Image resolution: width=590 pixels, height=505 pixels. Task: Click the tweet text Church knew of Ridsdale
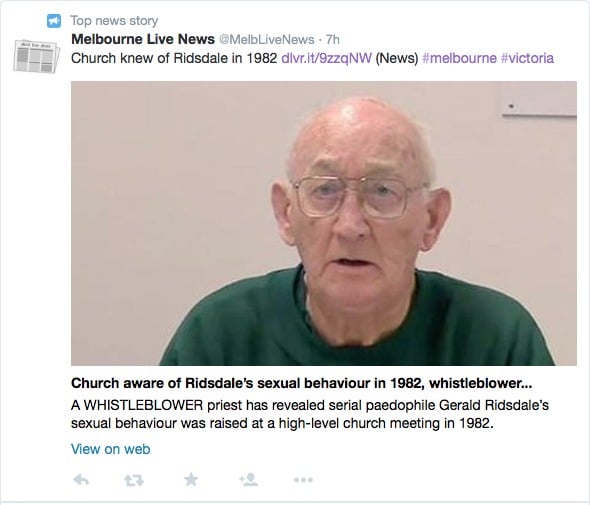tap(174, 58)
